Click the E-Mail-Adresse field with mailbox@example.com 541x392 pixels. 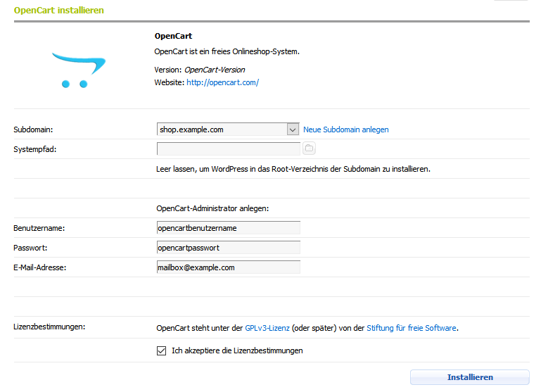(x=229, y=267)
